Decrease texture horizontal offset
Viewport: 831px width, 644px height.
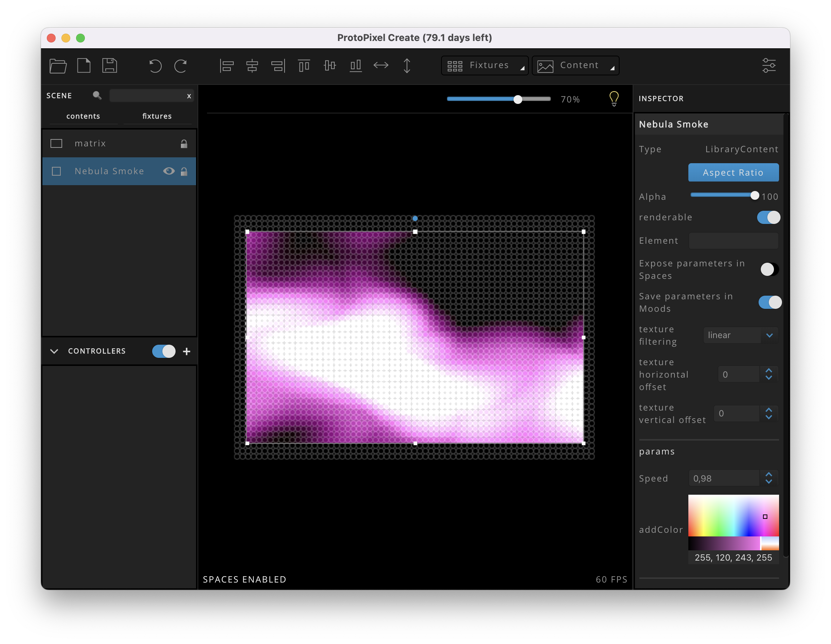(x=768, y=378)
